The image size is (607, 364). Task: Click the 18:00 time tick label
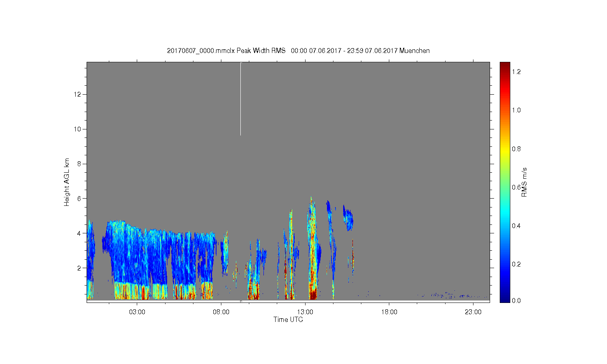[389, 312]
